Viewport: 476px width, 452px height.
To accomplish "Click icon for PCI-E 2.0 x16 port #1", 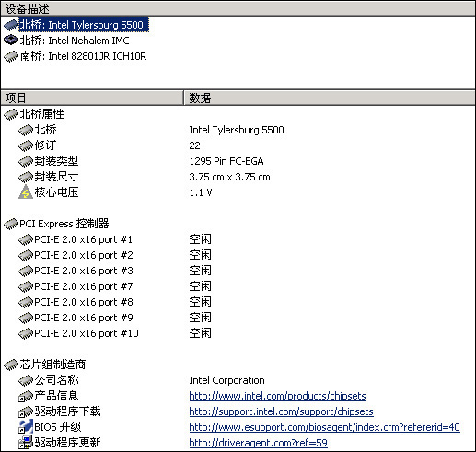I will (26, 239).
